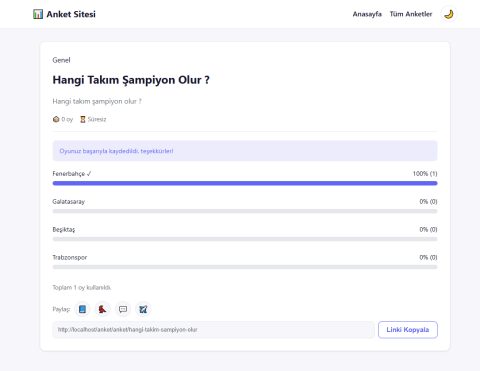The width and height of the screenshot is (480, 371).
Task: Open the Tüm Anketler page
Action: 411,14
